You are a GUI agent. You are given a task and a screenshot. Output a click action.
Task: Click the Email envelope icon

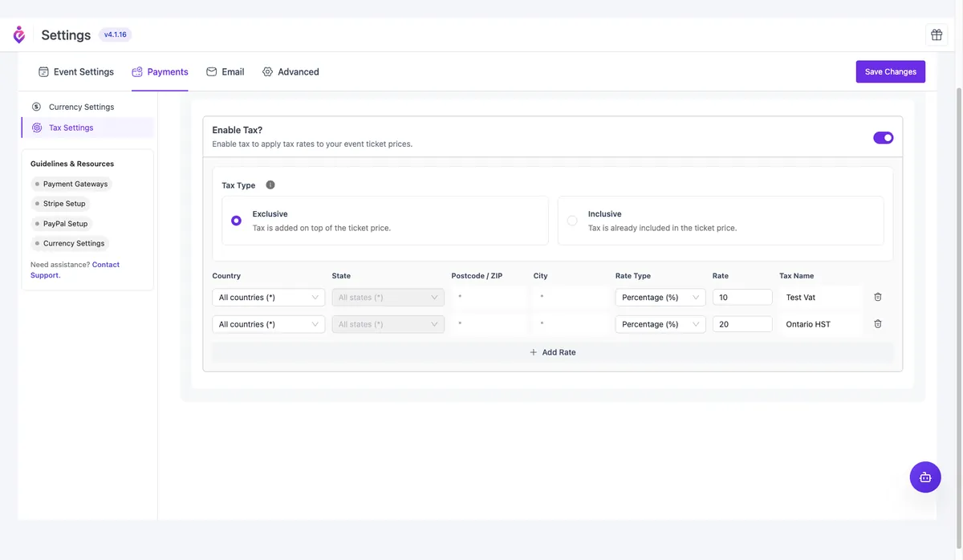[212, 71]
